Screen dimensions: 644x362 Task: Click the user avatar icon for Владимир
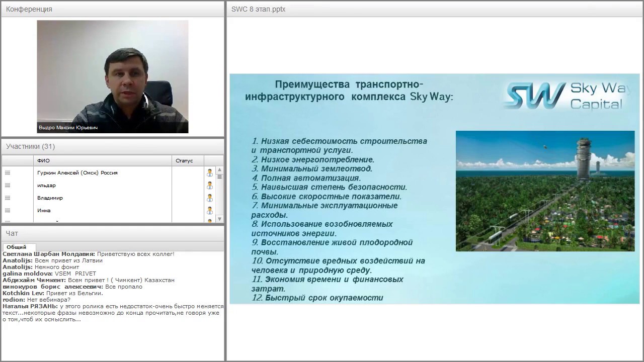[x=210, y=198]
